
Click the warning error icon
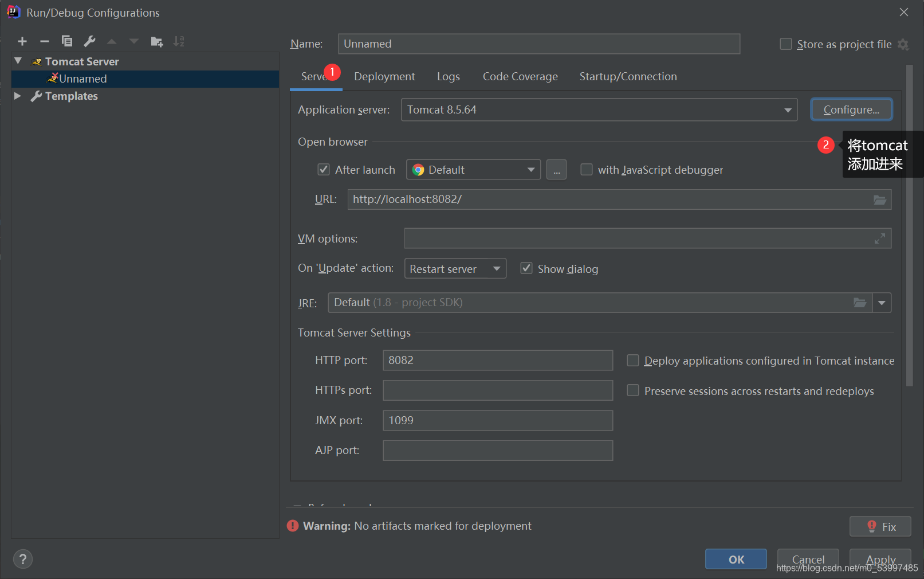(293, 526)
